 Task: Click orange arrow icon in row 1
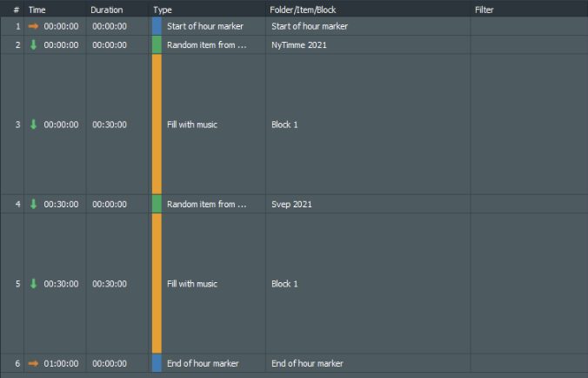pyautogui.click(x=34, y=26)
